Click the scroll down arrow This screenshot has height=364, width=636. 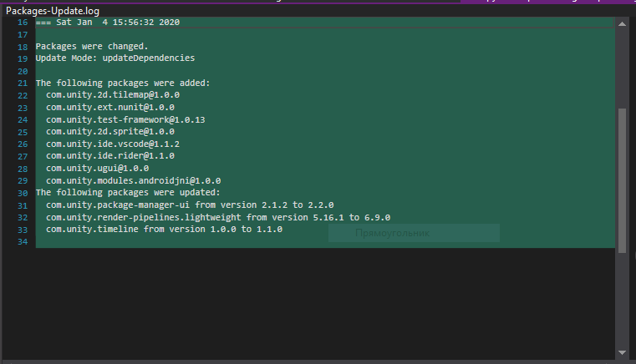(x=622, y=352)
